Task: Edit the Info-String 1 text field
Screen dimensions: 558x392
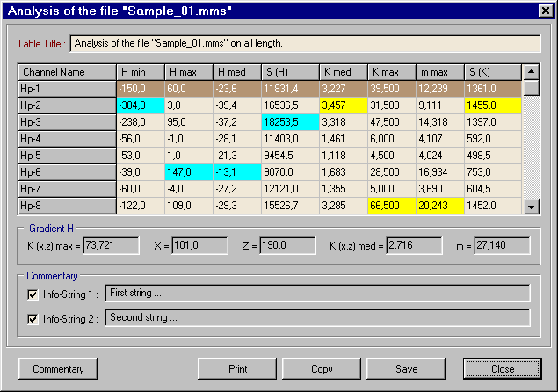Action: pyautogui.click(x=317, y=294)
